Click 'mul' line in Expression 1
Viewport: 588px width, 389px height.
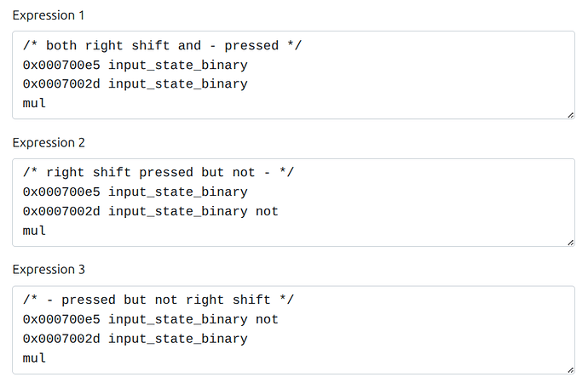pos(34,103)
